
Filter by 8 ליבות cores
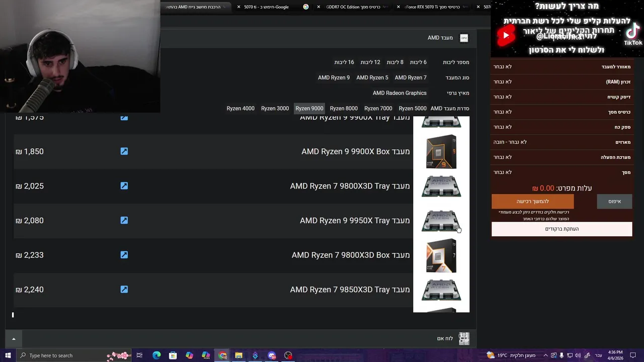coord(395,62)
